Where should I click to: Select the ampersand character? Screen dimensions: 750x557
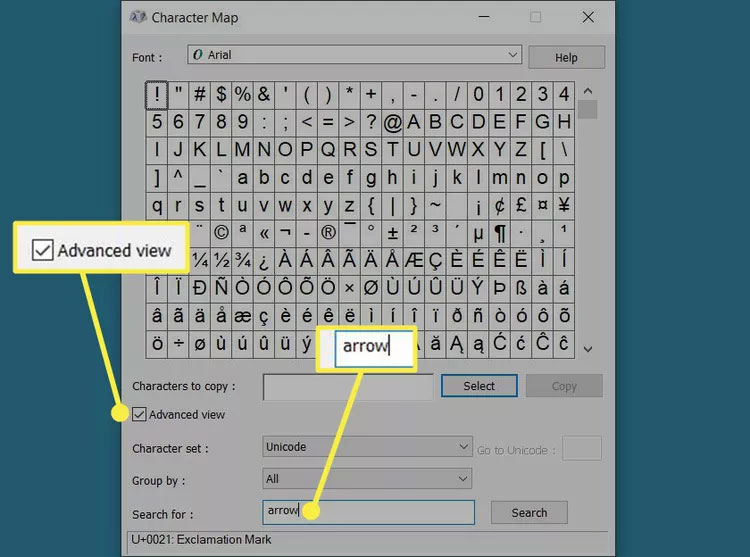point(264,95)
